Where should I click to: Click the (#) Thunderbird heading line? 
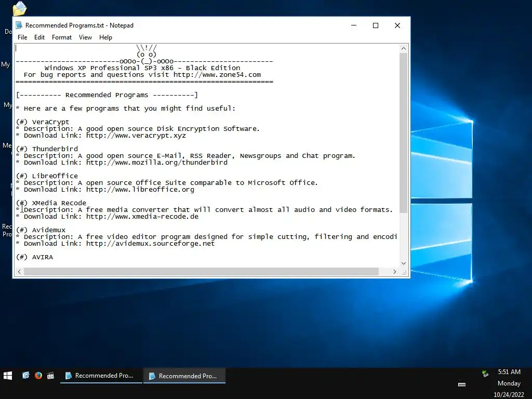pyautogui.click(x=47, y=149)
